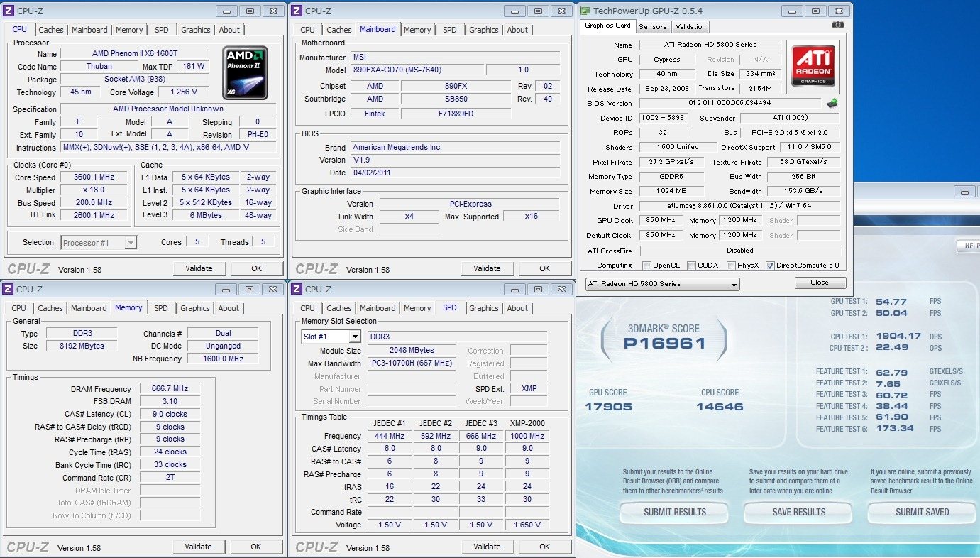Click the CPU-Z title icon of the DDR3 timings window
Image resolution: width=980 pixels, height=558 pixels.
[7, 289]
